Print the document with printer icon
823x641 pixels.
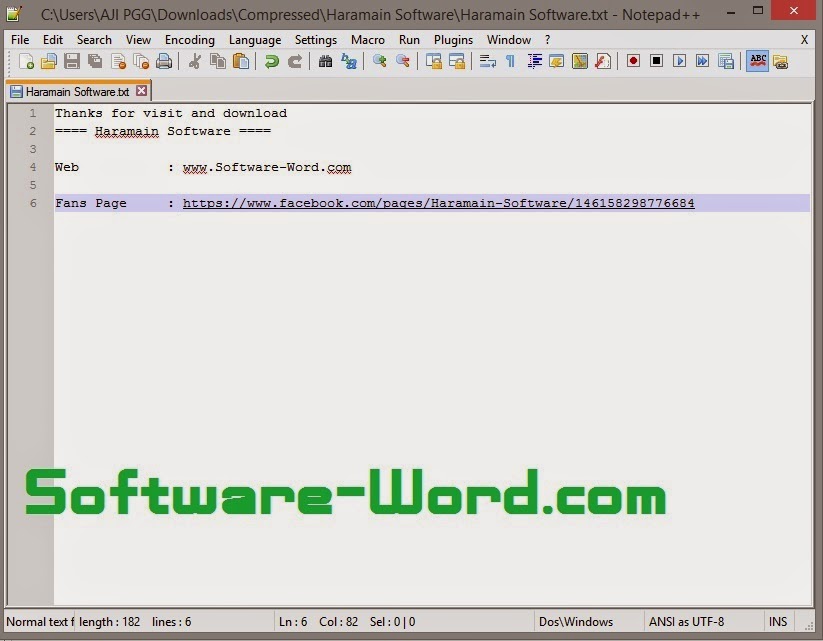(164, 61)
